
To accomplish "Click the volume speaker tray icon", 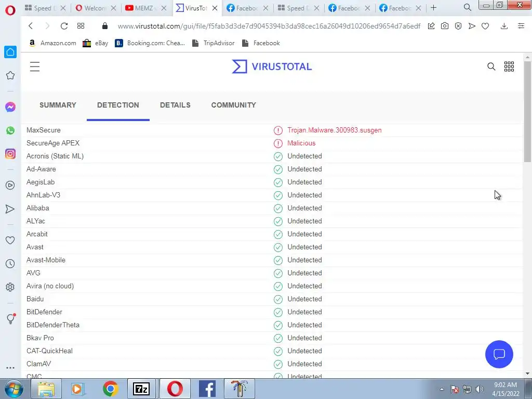I will tap(480, 389).
